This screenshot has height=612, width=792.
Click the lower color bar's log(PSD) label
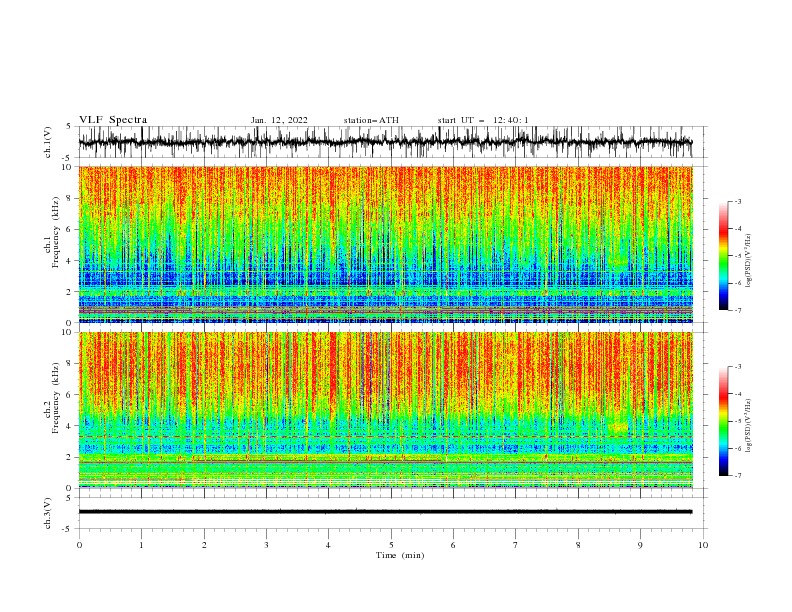(749, 426)
